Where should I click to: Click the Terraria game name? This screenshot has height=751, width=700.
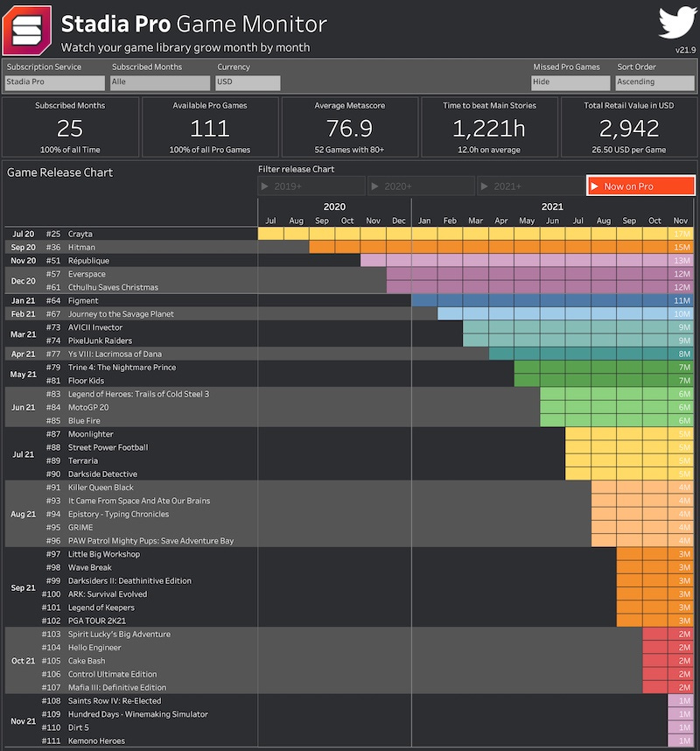[x=83, y=460]
